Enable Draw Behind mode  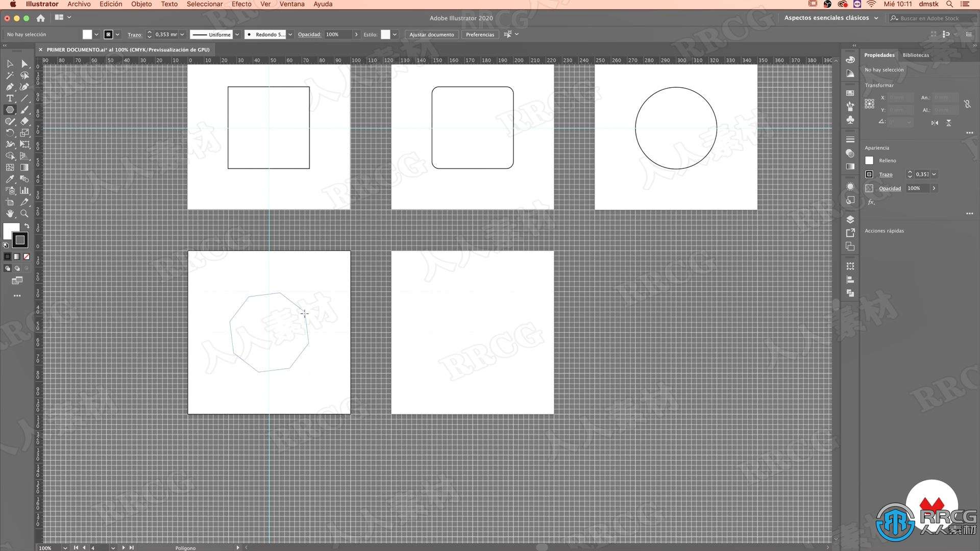point(17,268)
